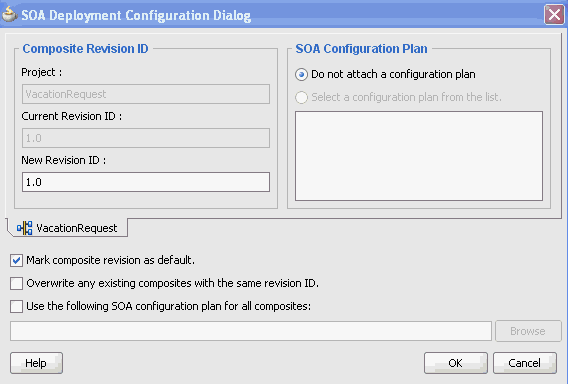Image resolution: width=568 pixels, height=384 pixels.
Task: Click the dialog title bar text
Action: (136, 16)
